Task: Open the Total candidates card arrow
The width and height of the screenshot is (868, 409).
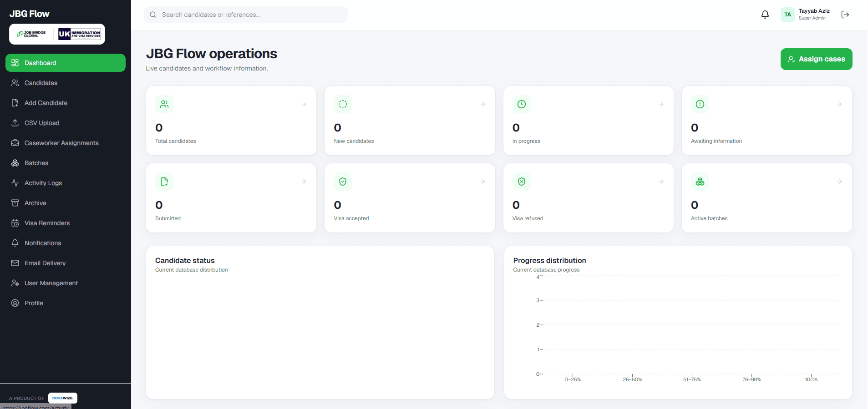Action: point(304,104)
